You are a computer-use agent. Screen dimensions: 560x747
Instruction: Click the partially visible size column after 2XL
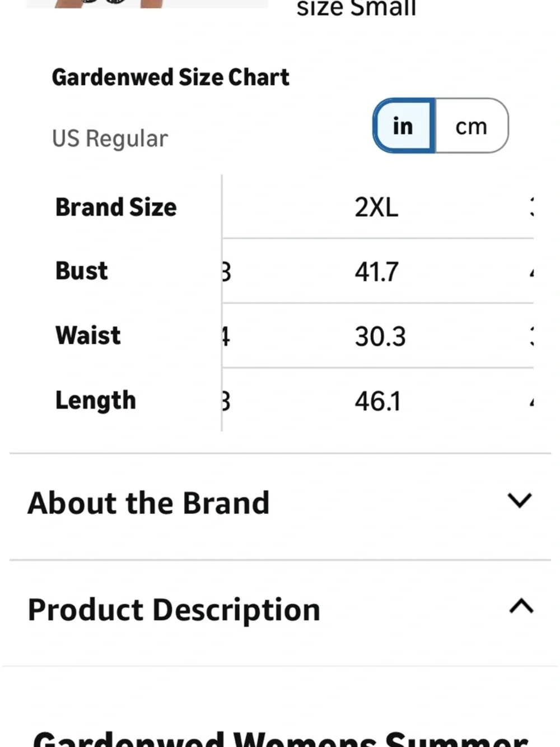[x=531, y=207]
